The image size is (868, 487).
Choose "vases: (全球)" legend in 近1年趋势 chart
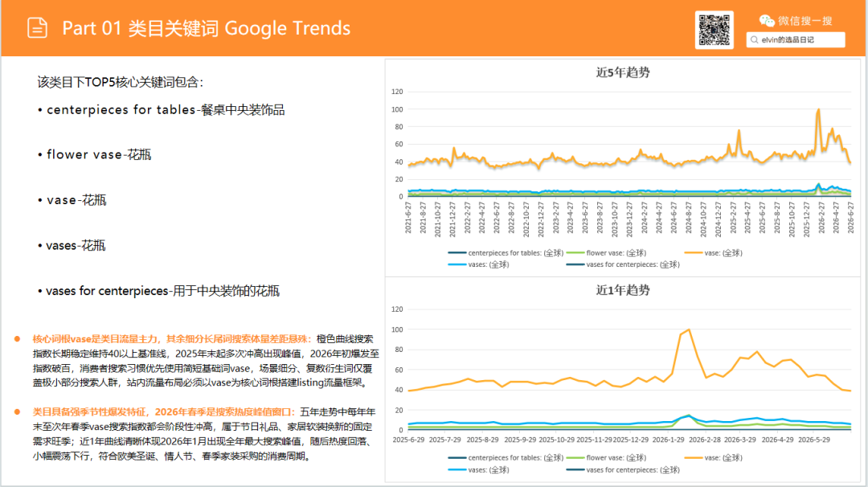tap(478, 470)
